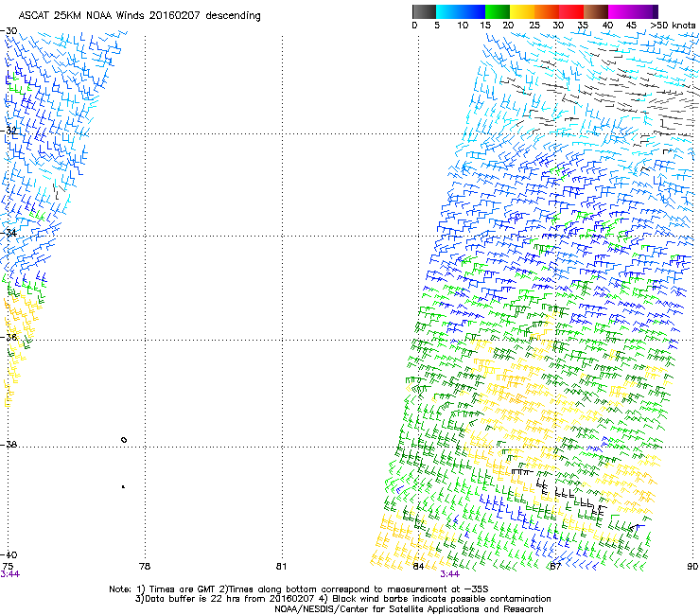Click the purple 3:44 time right of longitude 84

coord(449,574)
